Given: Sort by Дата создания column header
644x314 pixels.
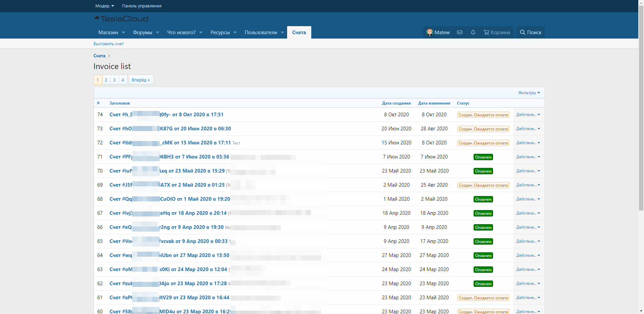Looking at the screenshot, I should pyautogui.click(x=396, y=103).
